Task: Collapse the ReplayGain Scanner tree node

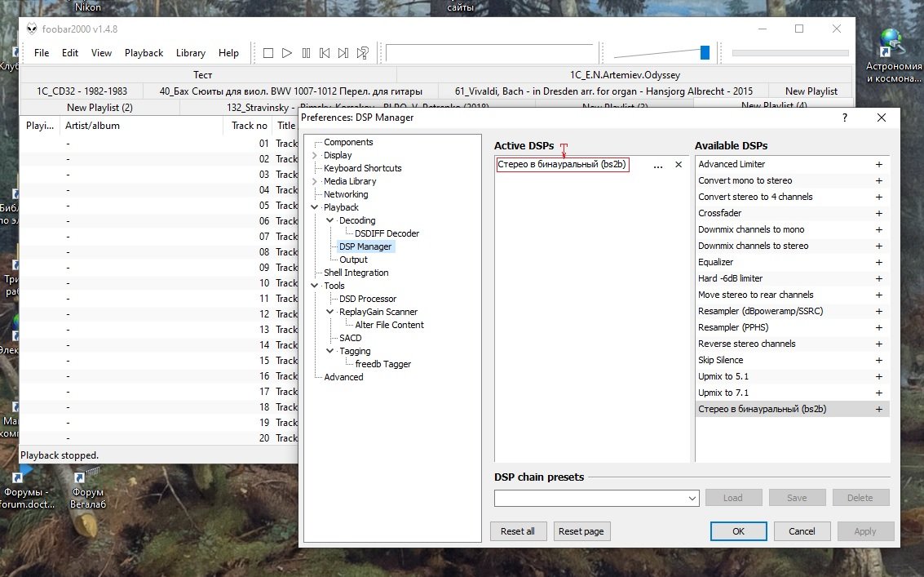Action: (x=330, y=312)
